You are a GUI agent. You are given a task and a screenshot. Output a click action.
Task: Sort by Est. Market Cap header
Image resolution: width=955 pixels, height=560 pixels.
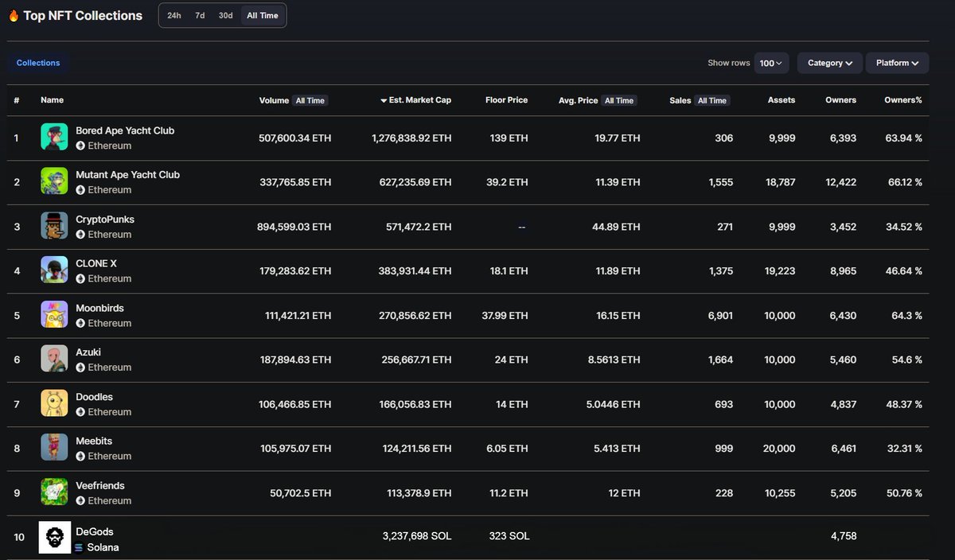(x=420, y=100)
